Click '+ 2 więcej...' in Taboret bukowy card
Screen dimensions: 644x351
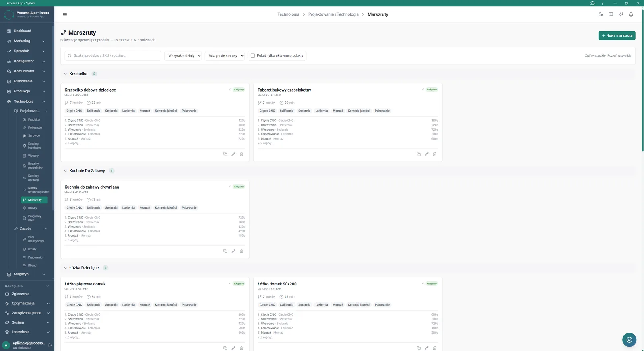click(x=265, y=143)
